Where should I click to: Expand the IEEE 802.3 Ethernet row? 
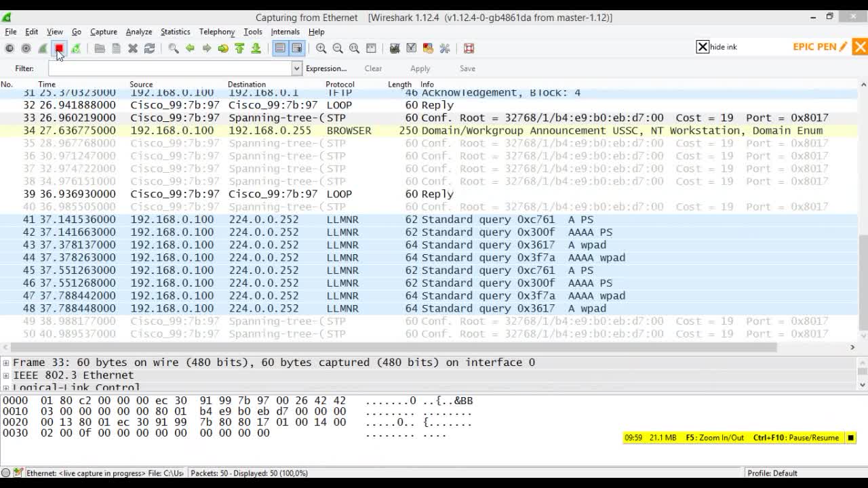pos(6,375)
